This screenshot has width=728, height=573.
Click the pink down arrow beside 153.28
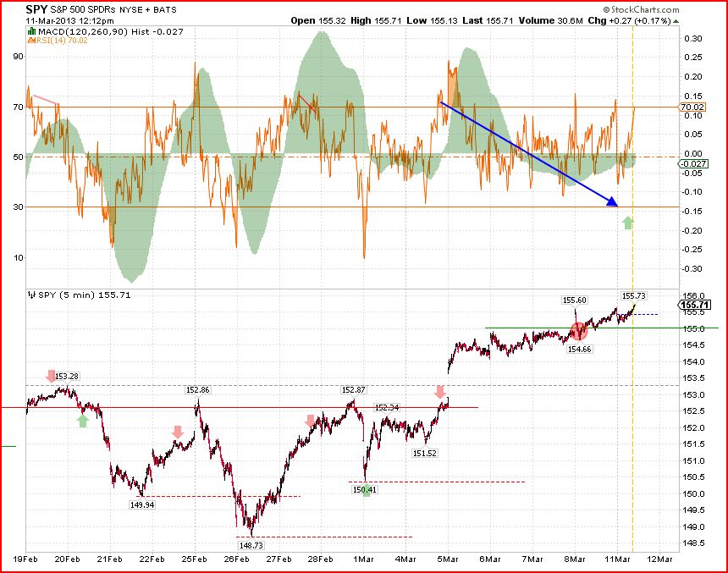point(50,376)
